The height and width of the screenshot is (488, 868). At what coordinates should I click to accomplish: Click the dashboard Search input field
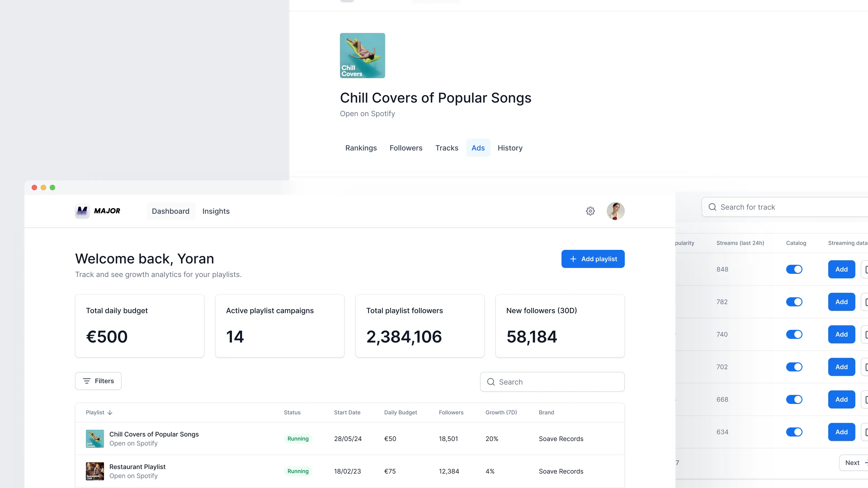point(552,382)
